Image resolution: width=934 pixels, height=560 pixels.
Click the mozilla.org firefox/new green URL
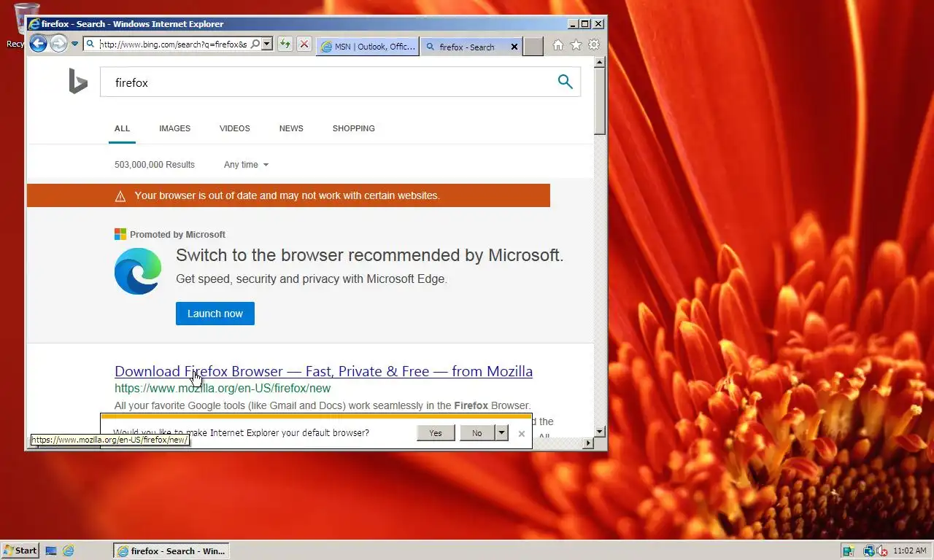coord(223,389)
